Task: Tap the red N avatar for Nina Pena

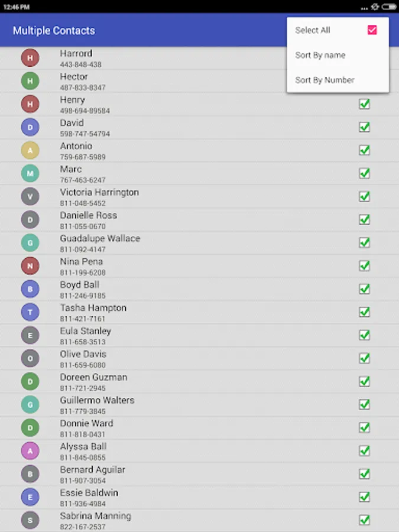Action: pos(30,265)
